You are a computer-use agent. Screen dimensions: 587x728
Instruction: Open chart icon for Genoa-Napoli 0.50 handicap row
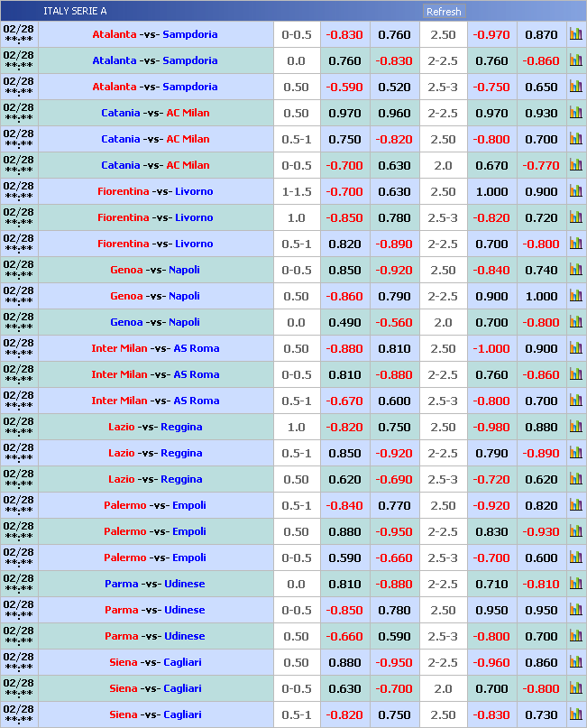click(x=576, y=296)
